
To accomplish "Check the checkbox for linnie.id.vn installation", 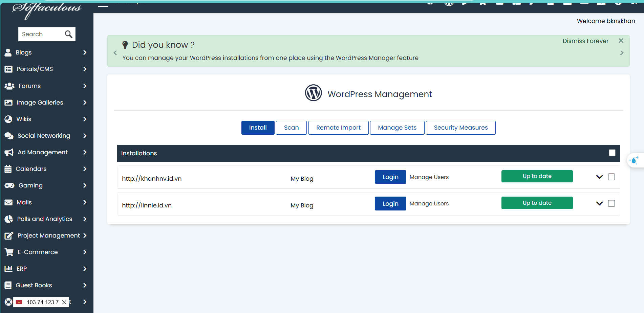I will pos(611,203).
